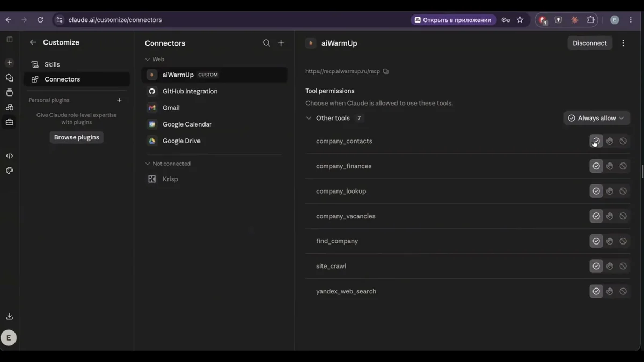
Task: Open more options menu next to Disconnect
Action: tap(623, 43)
